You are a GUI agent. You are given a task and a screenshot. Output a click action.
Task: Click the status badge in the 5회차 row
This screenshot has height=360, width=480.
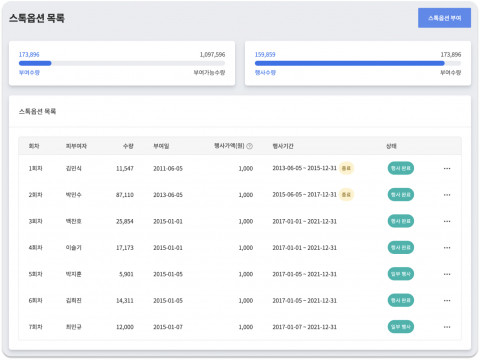[x=401, y=274]
